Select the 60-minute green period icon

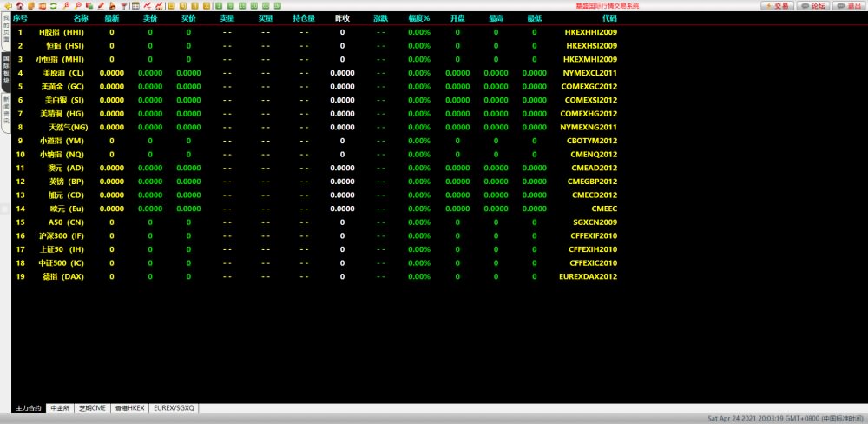[x=266, y=6]
